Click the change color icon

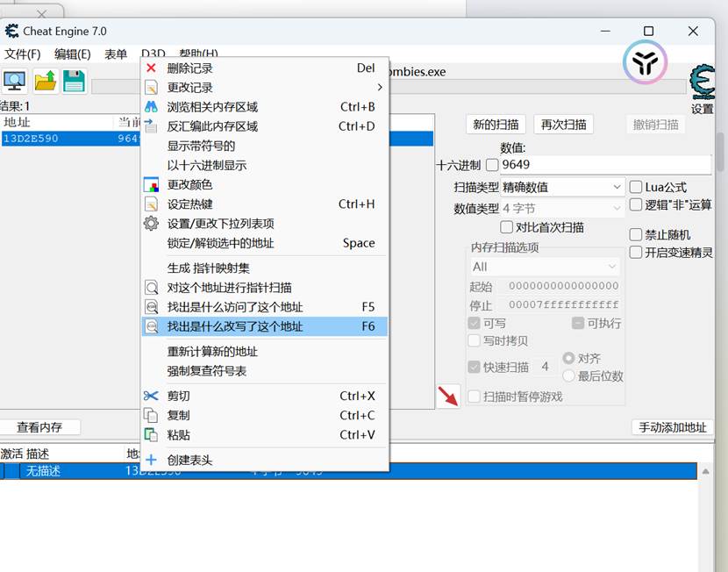coord(151,185)
